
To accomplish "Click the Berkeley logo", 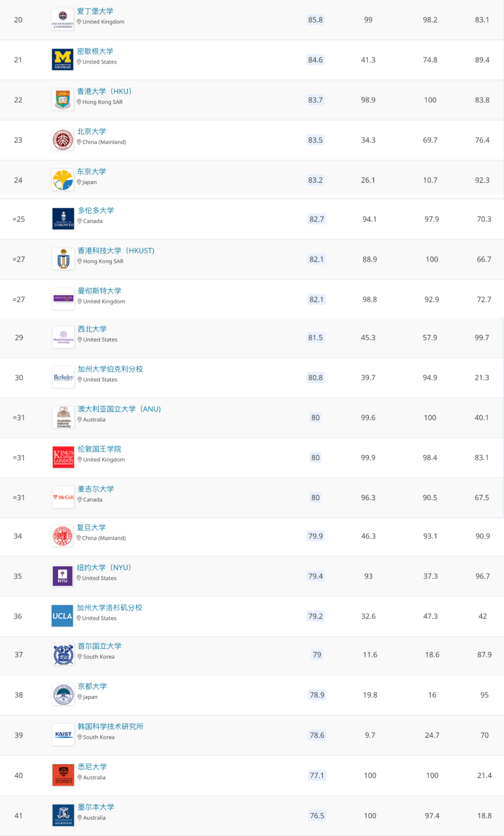I will pos(63,378).
